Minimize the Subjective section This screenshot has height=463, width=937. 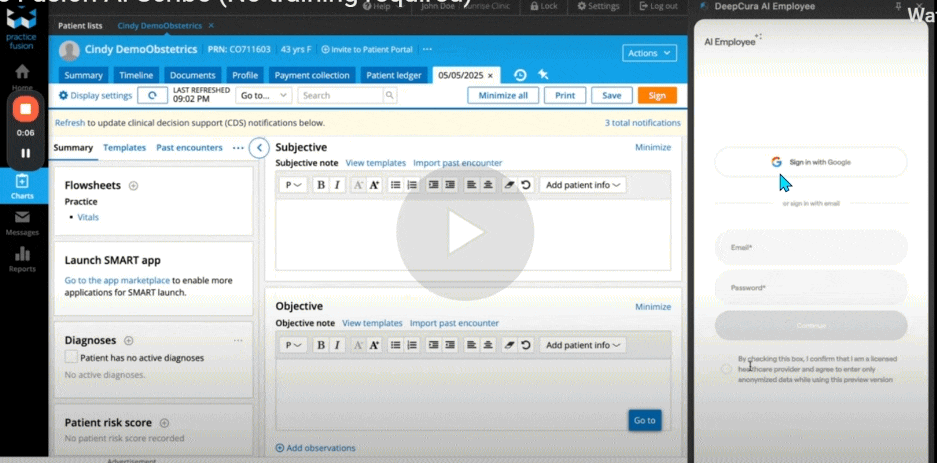pos(653,148)
